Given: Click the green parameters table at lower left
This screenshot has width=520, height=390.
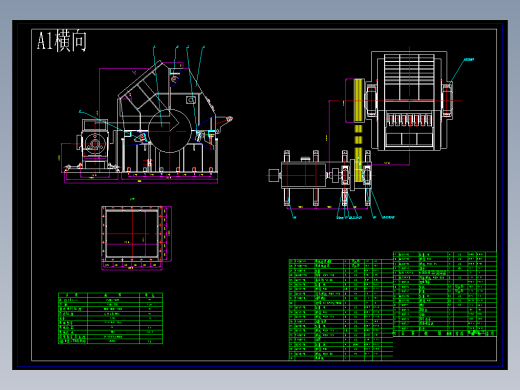Looking at the screenshot, I should click(110, 318).
